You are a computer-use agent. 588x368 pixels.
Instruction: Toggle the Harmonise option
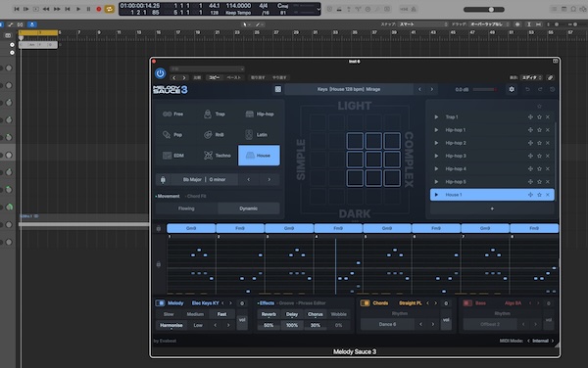click(171, 325)
